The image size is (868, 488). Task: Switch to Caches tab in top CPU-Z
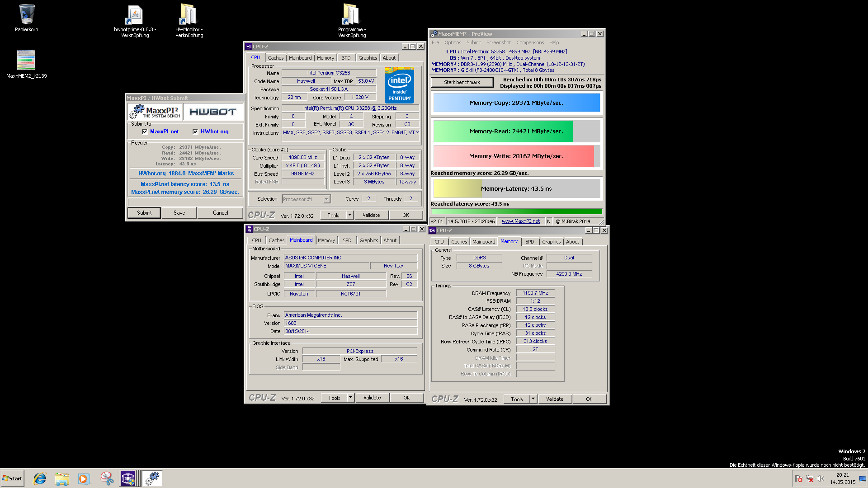click(x=275, y=58)
